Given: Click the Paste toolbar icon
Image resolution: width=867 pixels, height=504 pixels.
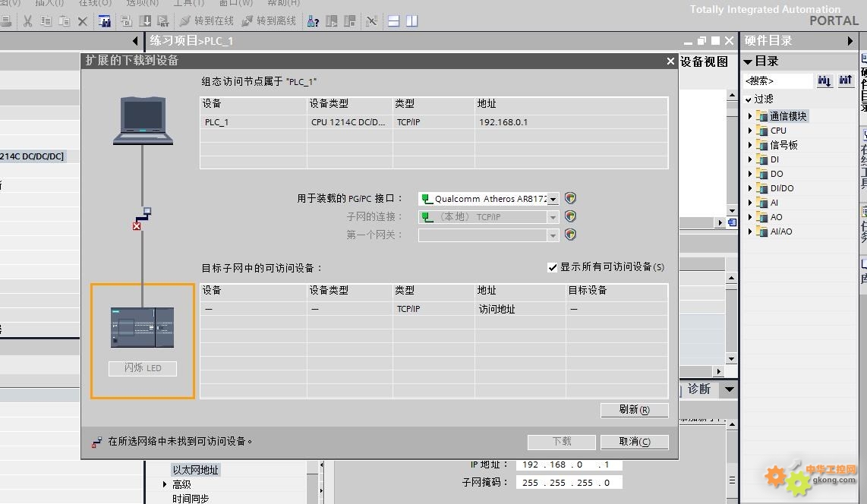Looking at the screenshot, I should 64,21.
